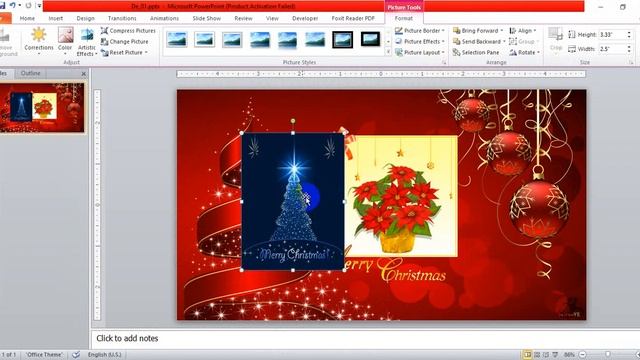
Task: Select slide 1 thumbnail in pane
Action: click(42, 107)
